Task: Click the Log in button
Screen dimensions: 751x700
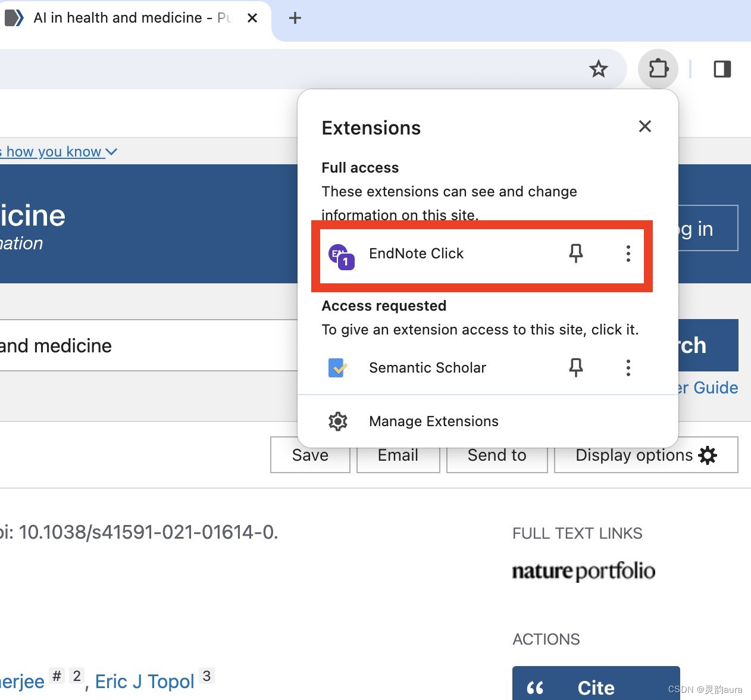Action: point(708,229)
